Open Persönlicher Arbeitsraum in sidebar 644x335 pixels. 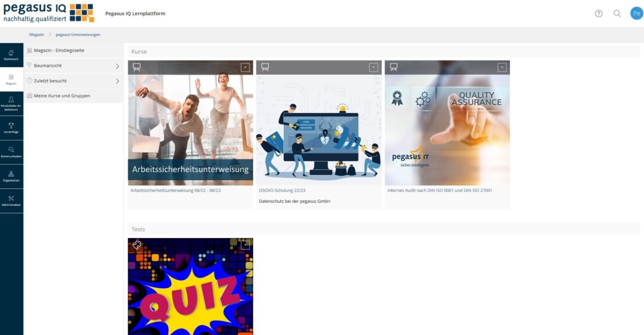(12, 104)
